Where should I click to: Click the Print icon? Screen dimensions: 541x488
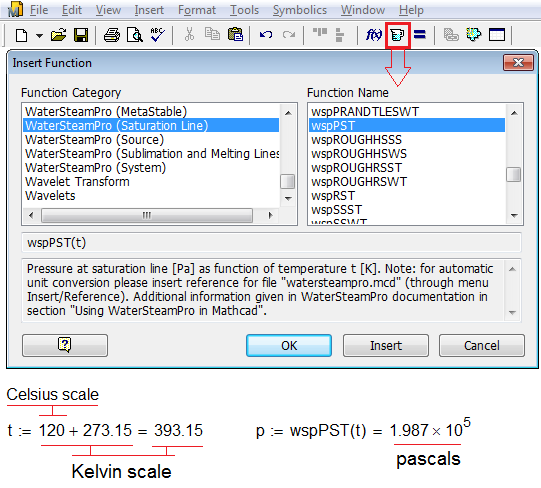pos(112,35)
